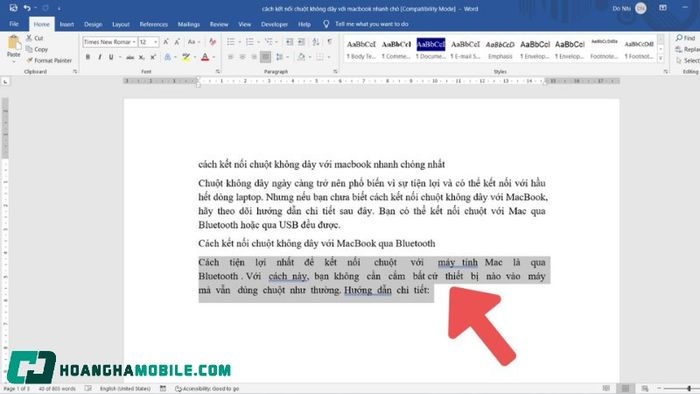Align text left

(231, 57)
